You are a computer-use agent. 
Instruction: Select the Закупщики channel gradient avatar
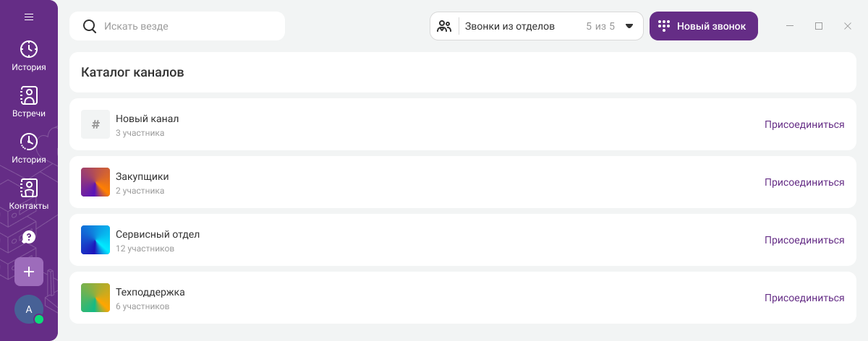tap(95, 182)
